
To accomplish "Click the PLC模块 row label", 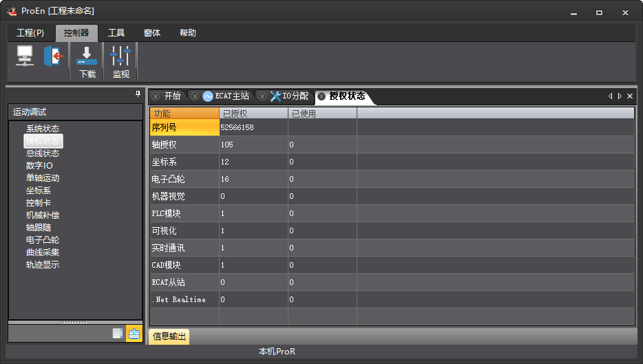I will pyautogui.click(x=166, y=213).
